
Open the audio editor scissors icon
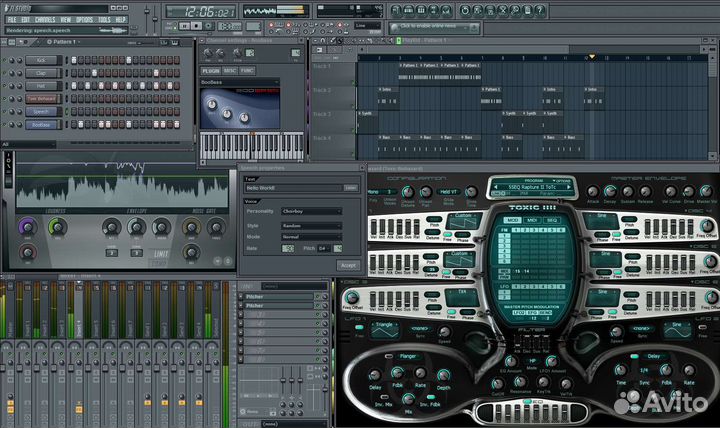point(503,10)
